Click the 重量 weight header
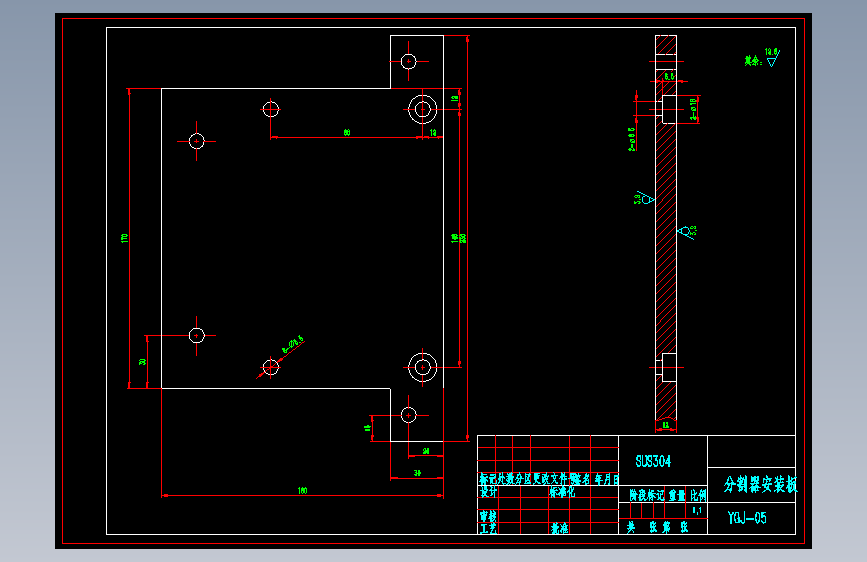 (677, 495)
